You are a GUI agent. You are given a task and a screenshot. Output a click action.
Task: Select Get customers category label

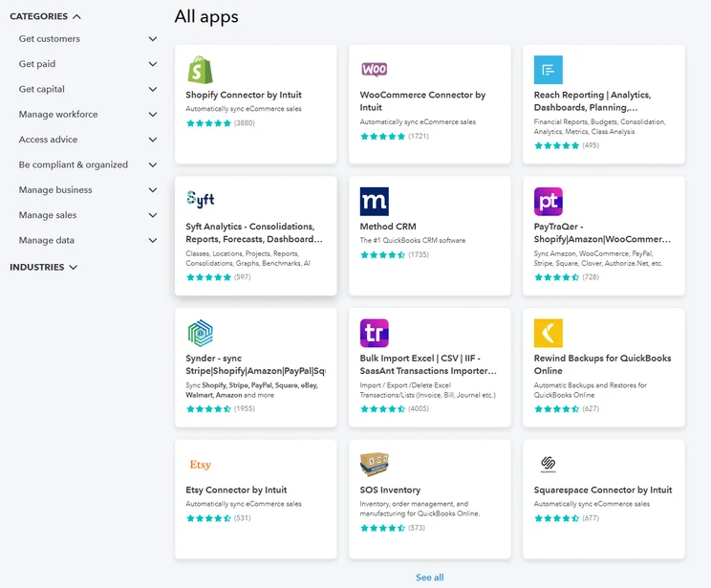click(x=50, y=39)
